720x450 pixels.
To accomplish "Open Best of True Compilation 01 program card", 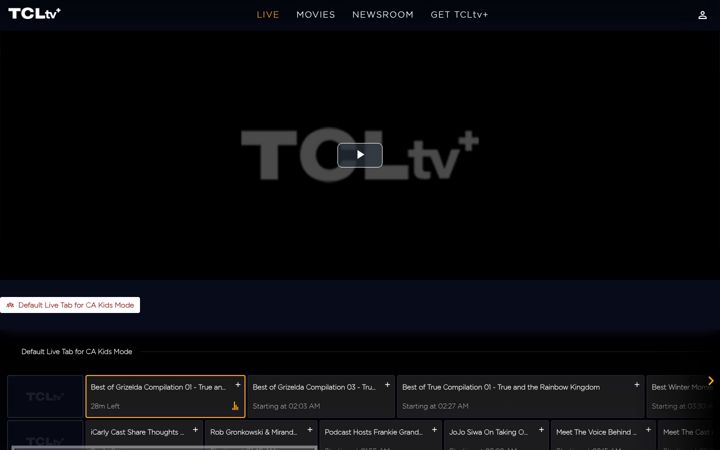I will pyautogui.click(x=521, y=396).
